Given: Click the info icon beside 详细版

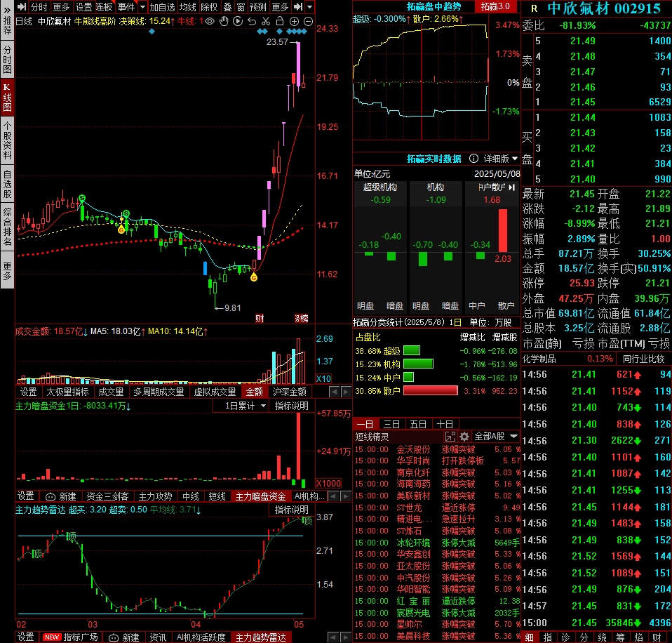Looking at the screenshot, I should [x=473, y=159].
